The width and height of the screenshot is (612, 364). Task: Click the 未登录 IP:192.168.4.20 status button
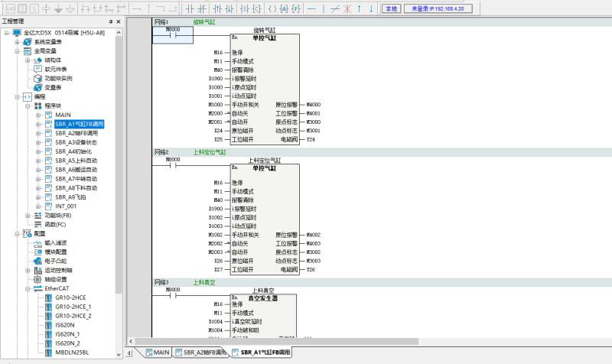click(438, 8)
